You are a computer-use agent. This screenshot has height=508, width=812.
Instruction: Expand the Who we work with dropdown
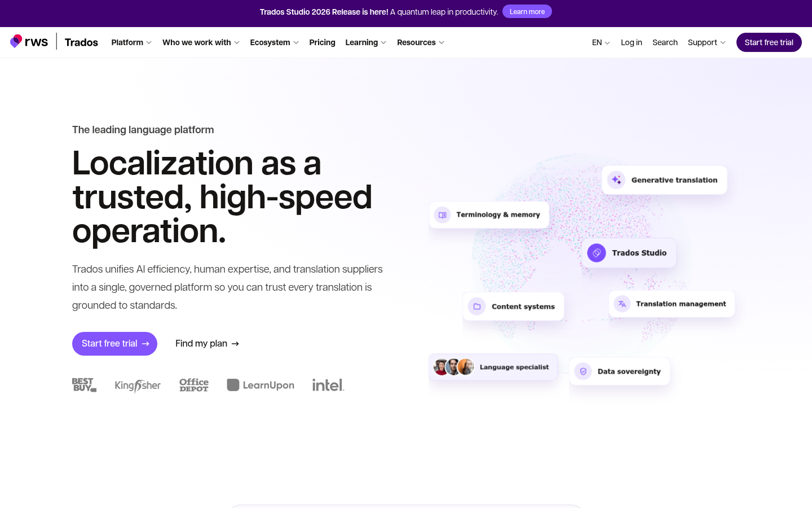pyautogui.click(x=201, y=42)
